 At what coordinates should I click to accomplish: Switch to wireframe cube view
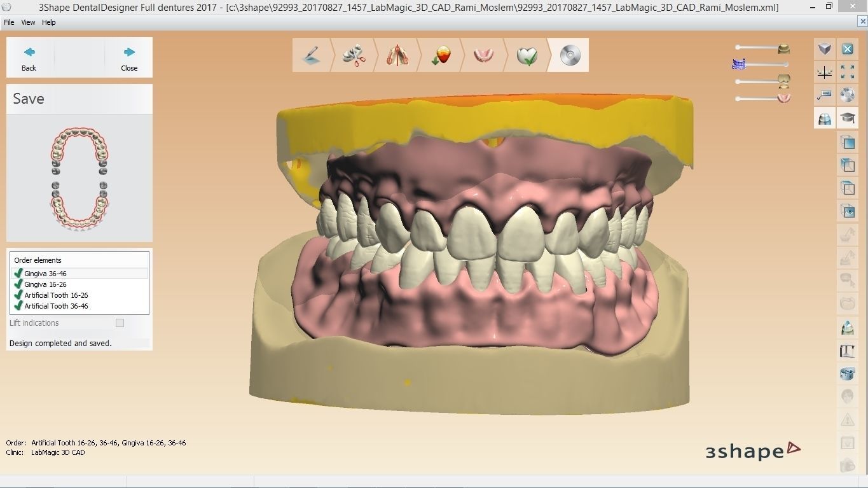(x=847, y=188)
